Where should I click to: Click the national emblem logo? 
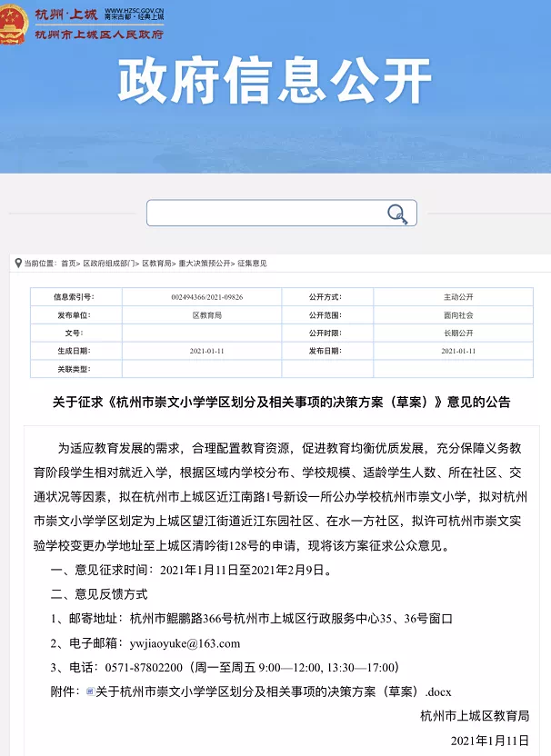pyautogui.click(x=13, y=24)
